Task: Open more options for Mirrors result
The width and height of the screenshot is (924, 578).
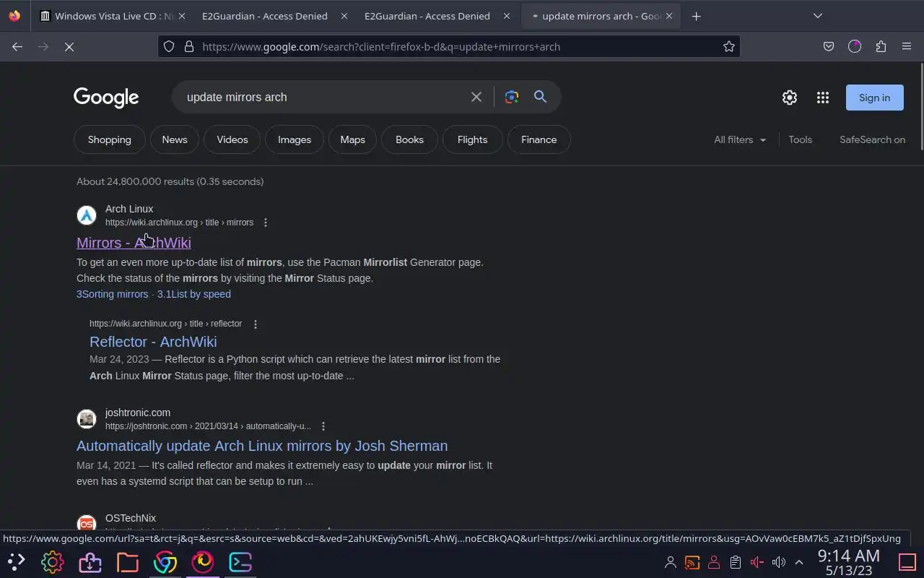Action: tap(266, 223)
